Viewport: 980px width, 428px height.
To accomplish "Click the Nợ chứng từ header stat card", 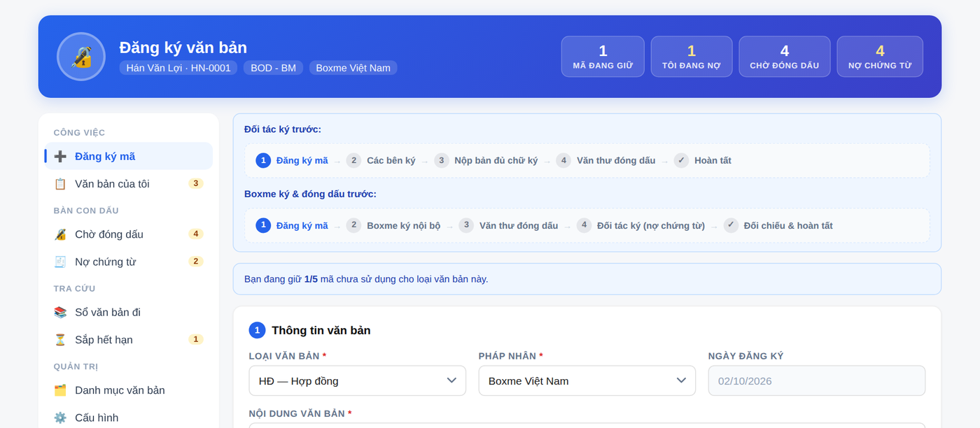I will coord(880,57).
